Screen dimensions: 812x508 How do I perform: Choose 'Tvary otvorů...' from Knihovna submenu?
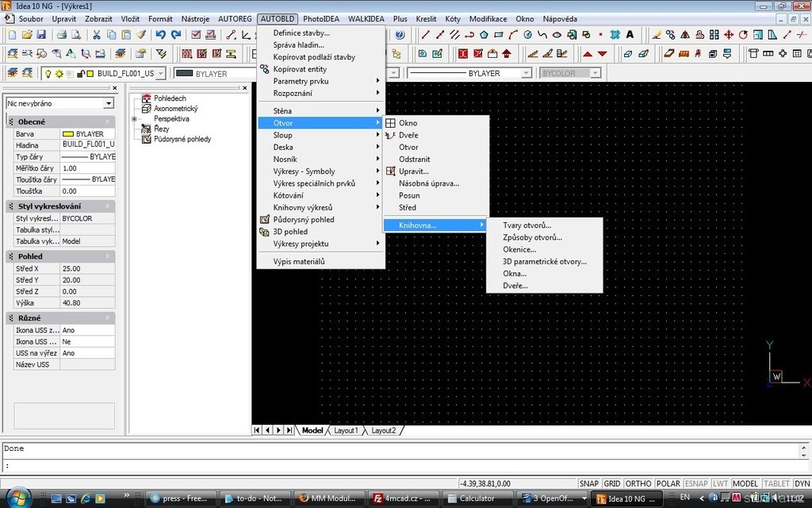(x=527, y=225)
